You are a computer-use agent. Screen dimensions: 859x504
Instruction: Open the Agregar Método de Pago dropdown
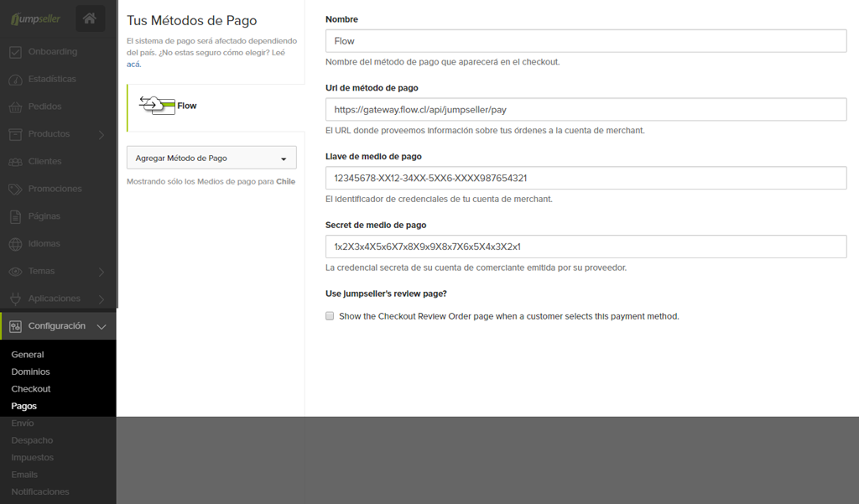click(211, 158)
